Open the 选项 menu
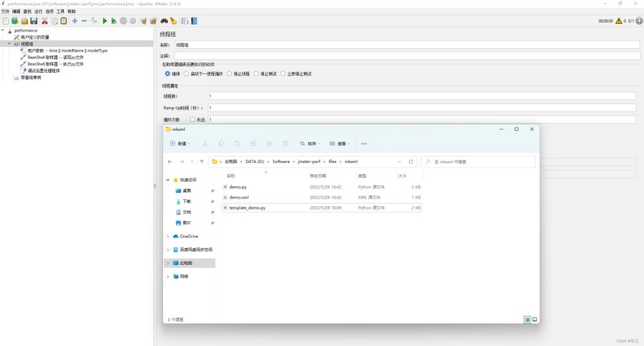Image resolution: width=644 pixels, height=346 pixels. [x=50, y=12]
